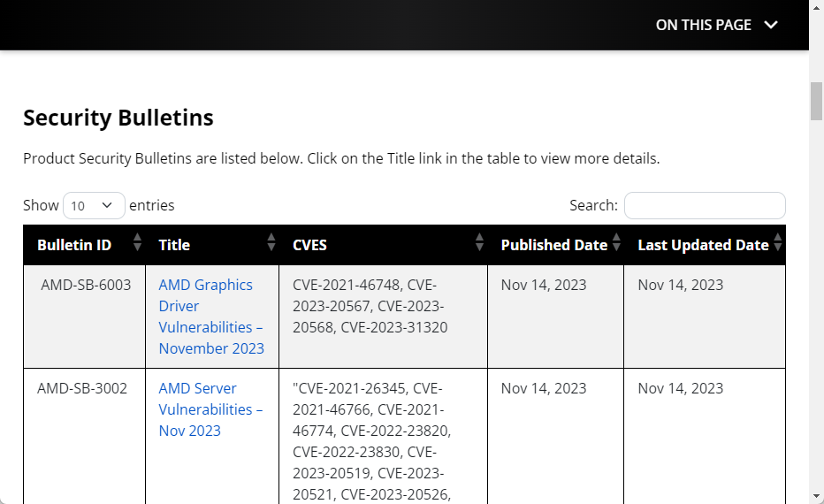Open the entries count dropdown
This screenshot has height=504, width=824.
(94, 205)
